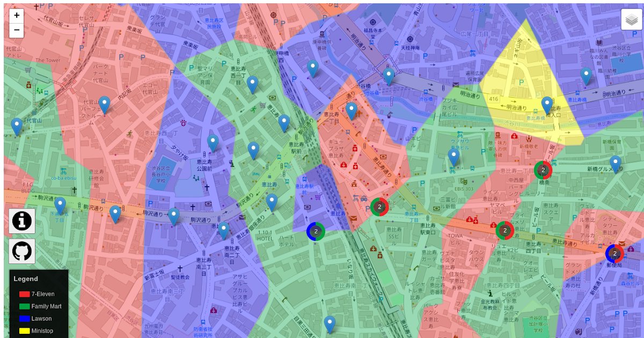Image resolution: width=644 pixels, height=338 pixels.
Task: Expand green-red cluster 2 near 恵比寿一丁目 label
Action: click(x=379, y=207)
